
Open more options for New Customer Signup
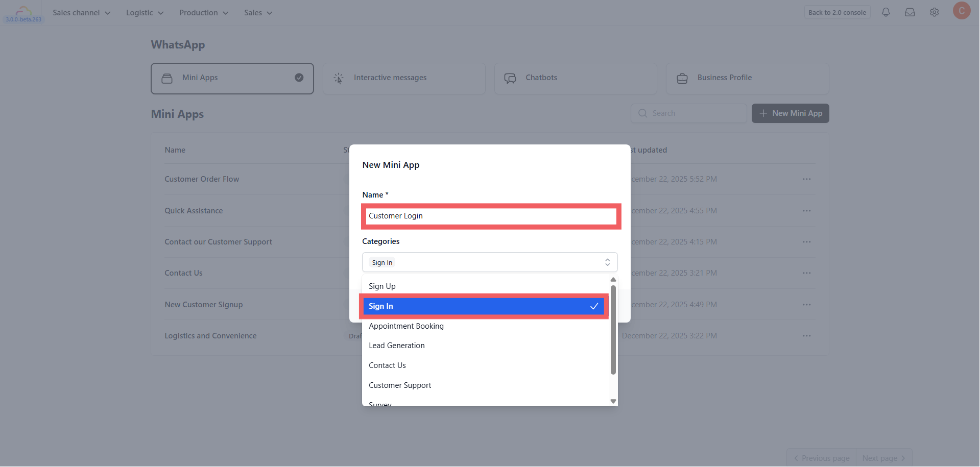click(x=806, y=305)
